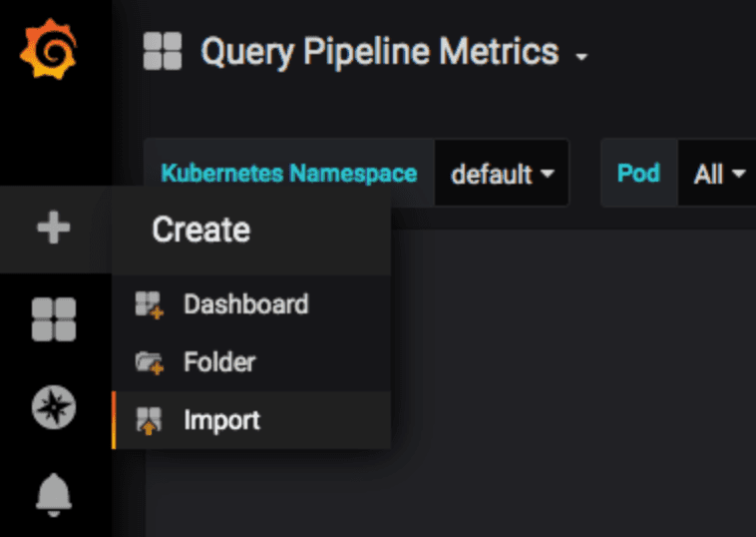Click the Create menu header

point(251,231)
